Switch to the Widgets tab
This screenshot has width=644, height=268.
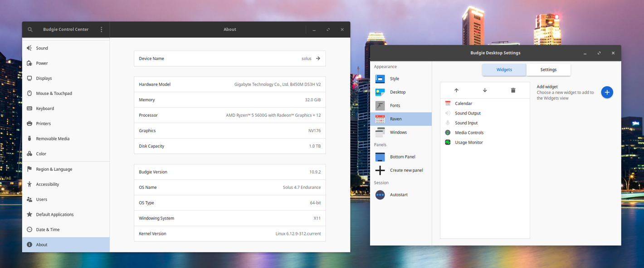click(504, 69)
